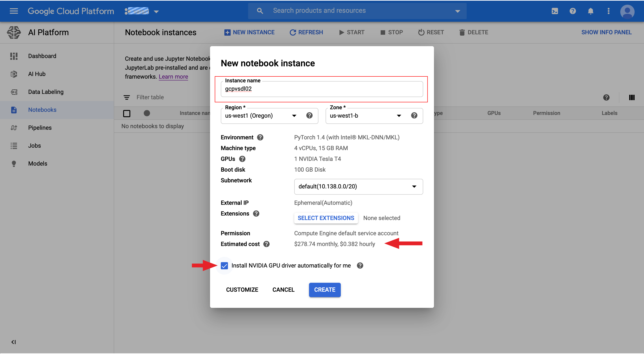
Task: Click the Jobs list icon
Action: point(14,146)
